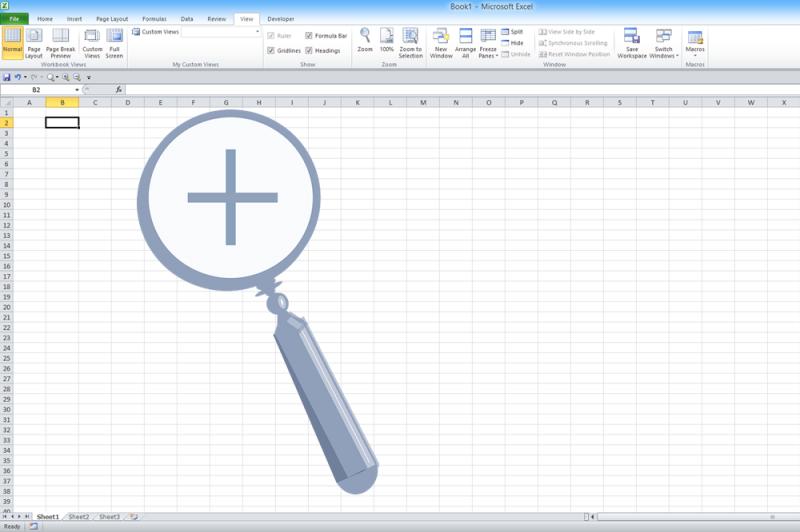The width and height of the screenshot is (800, 532).
Task: Click Save Workspace
Action: [632, 43]
